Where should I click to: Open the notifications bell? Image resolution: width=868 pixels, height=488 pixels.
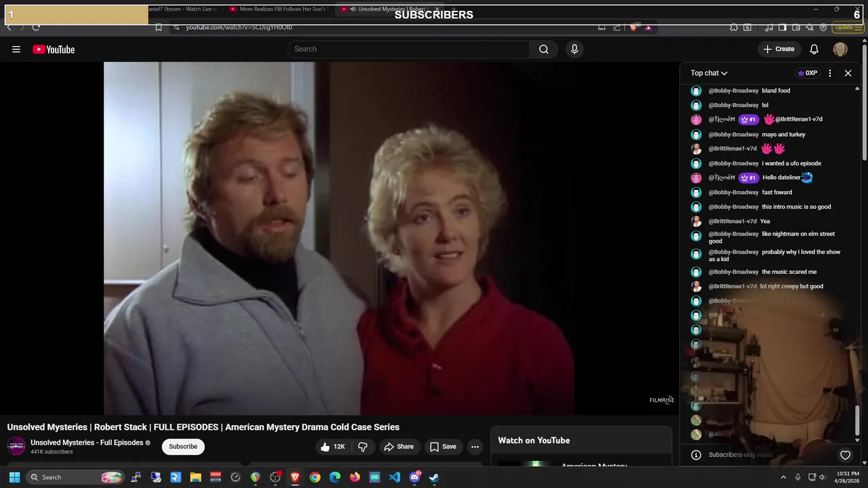tap(814, 49)
